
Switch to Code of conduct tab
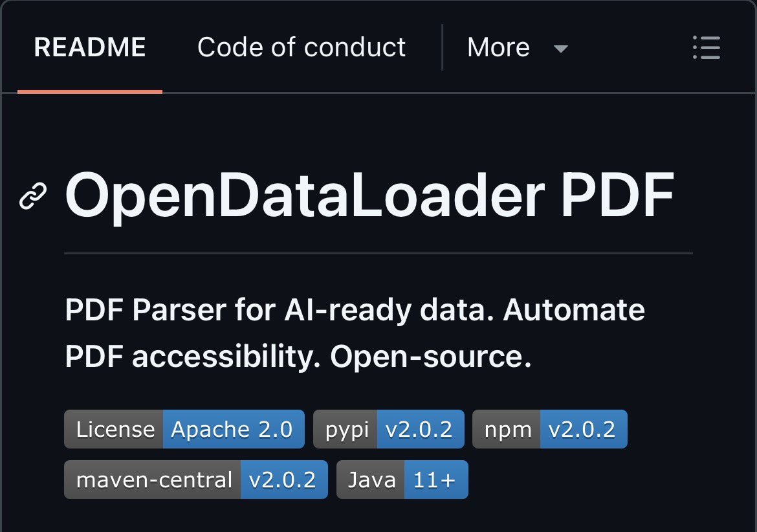(302, 47)
